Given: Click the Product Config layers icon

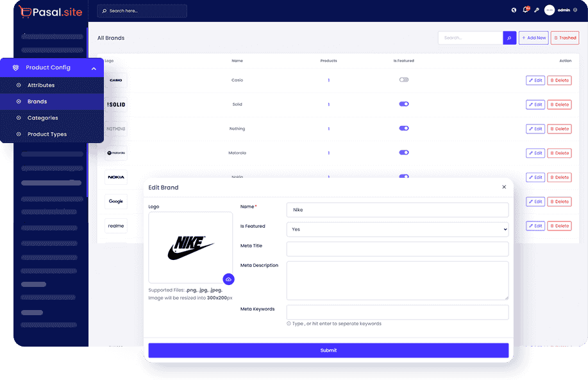Looking at the screenshot, I should tap(15, 67).
